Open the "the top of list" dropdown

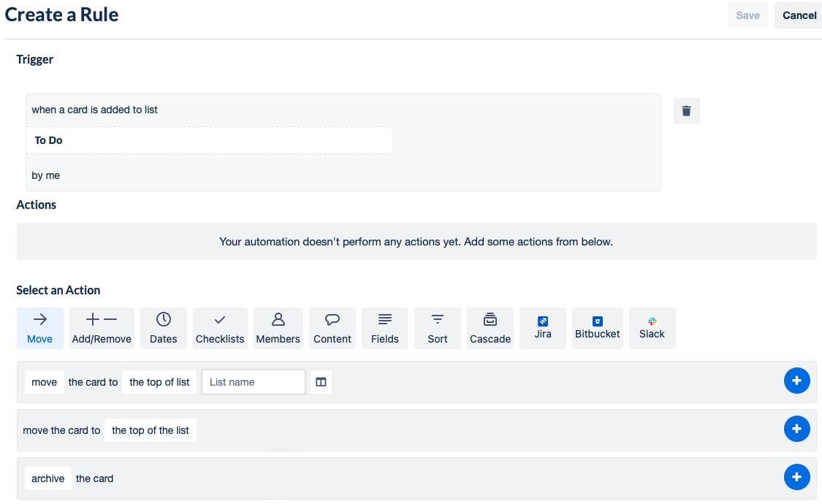[x=159, y=381]
